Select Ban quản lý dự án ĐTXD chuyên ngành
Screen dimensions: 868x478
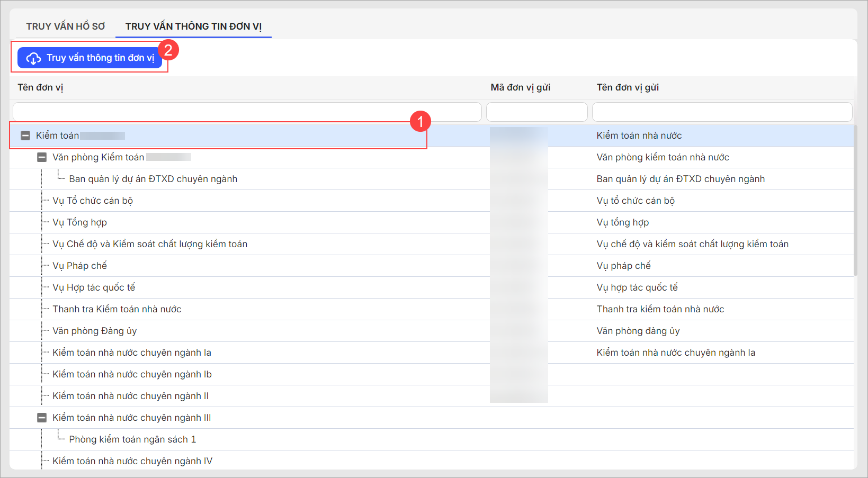[x=153, y=179]
